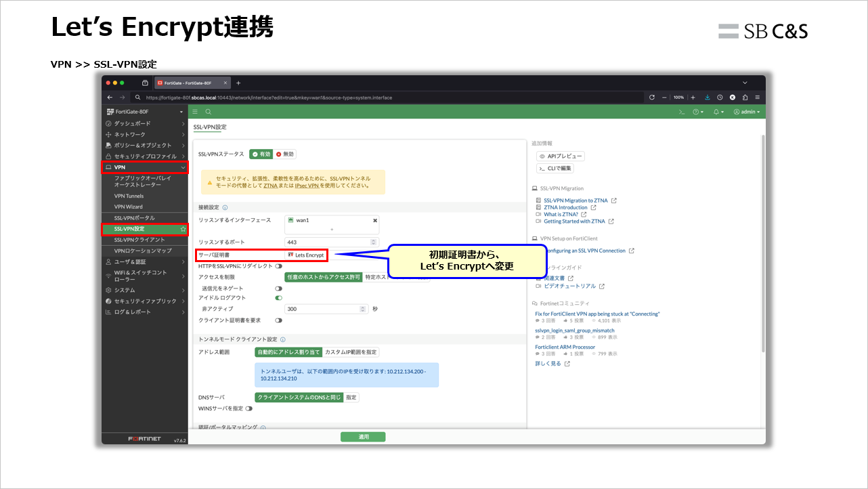This screenshot has height=489, width=868.
Task: Open ファブリックオーバレイオーケストレーター menu item
Action: pyautogui.click(x=144, y=181)
